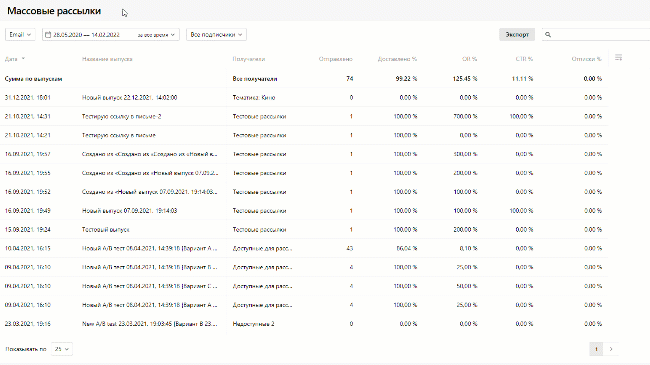Open issue dated 16.09.2021, 19:52
Image resolution: width=650 pixels, height=365 pixels.
150,192
